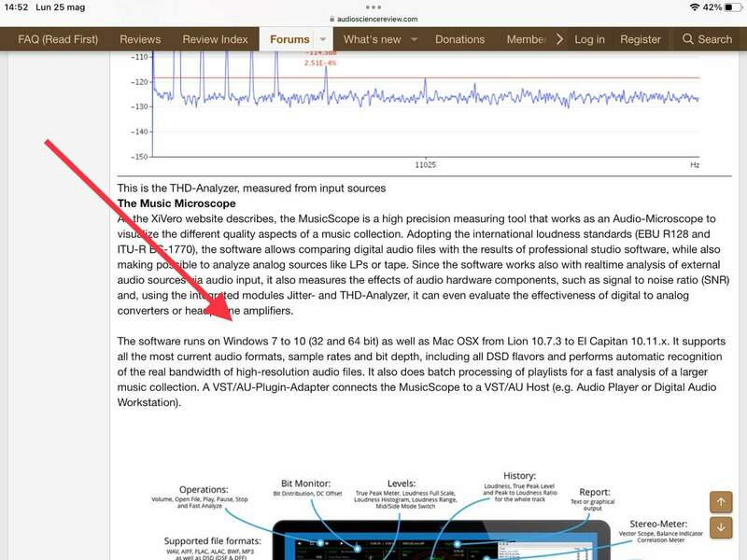The width and height of the screenshot is (747, 560).
Task: Click the heading 'The Music Microscope'
Action: coord(176,203)
